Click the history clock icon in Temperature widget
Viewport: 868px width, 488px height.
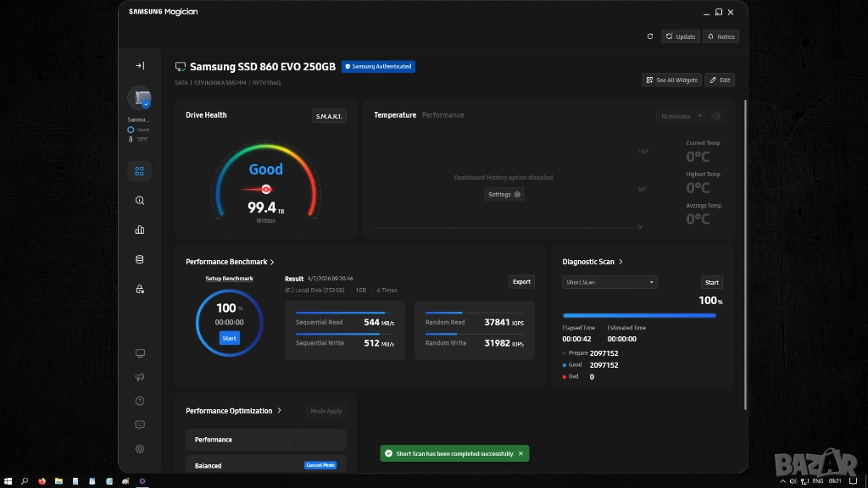pyautogui.click(x=716, y=116)
